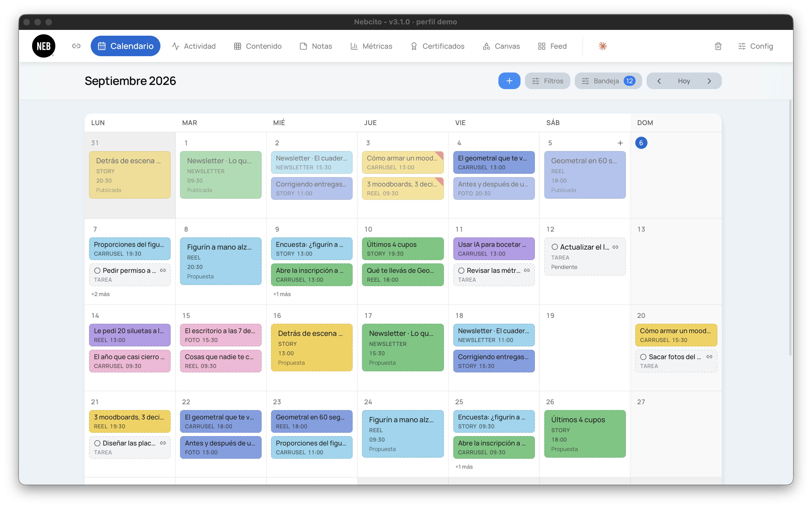Check off Sacar fotos del... task

[643, 357]
